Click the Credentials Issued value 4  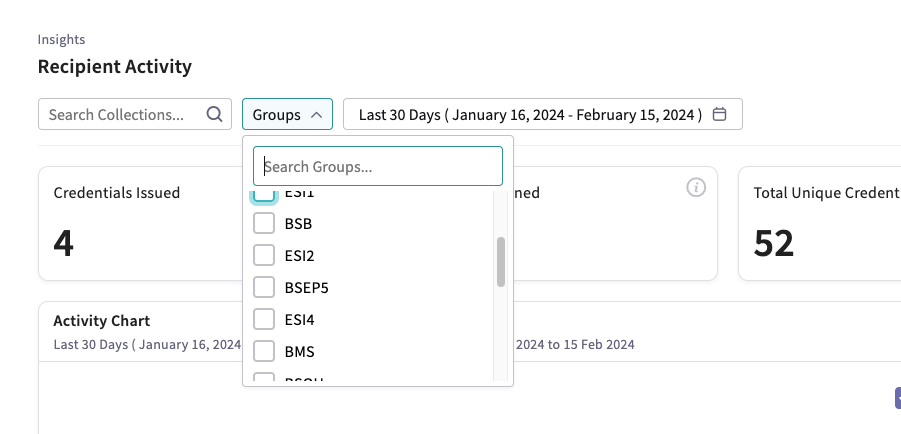coord(63,243)
